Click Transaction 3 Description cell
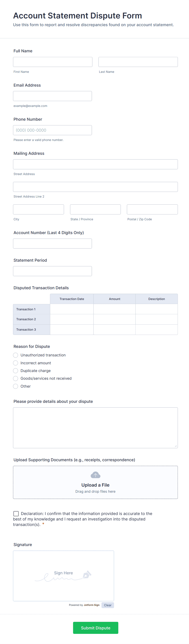189x644 pixels. 156,329
